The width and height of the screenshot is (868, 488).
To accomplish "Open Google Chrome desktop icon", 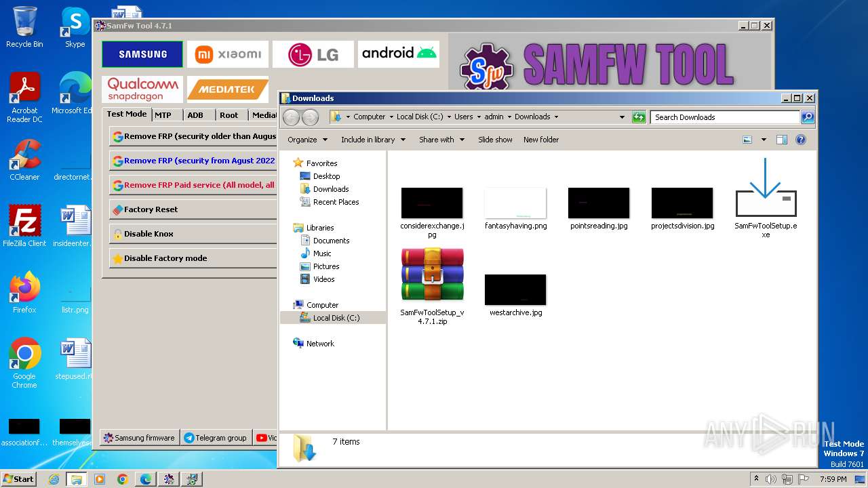I will (24, 363).
